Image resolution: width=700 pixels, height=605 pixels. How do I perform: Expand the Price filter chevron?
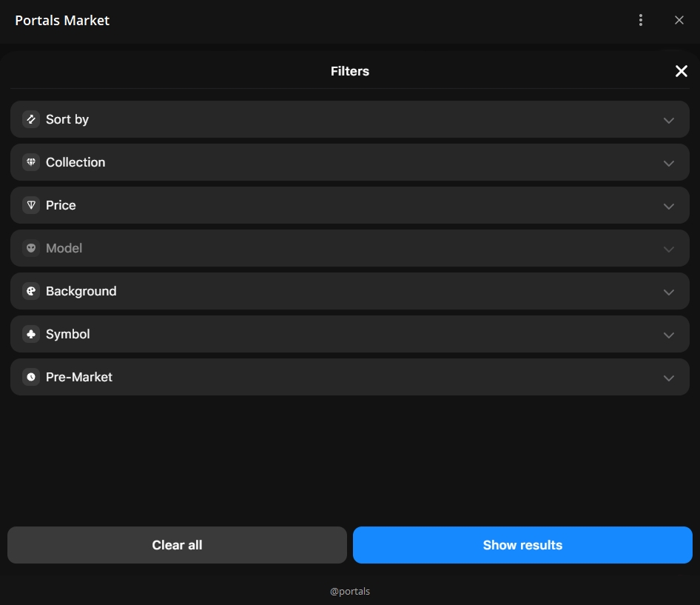[x=668, y=206]
